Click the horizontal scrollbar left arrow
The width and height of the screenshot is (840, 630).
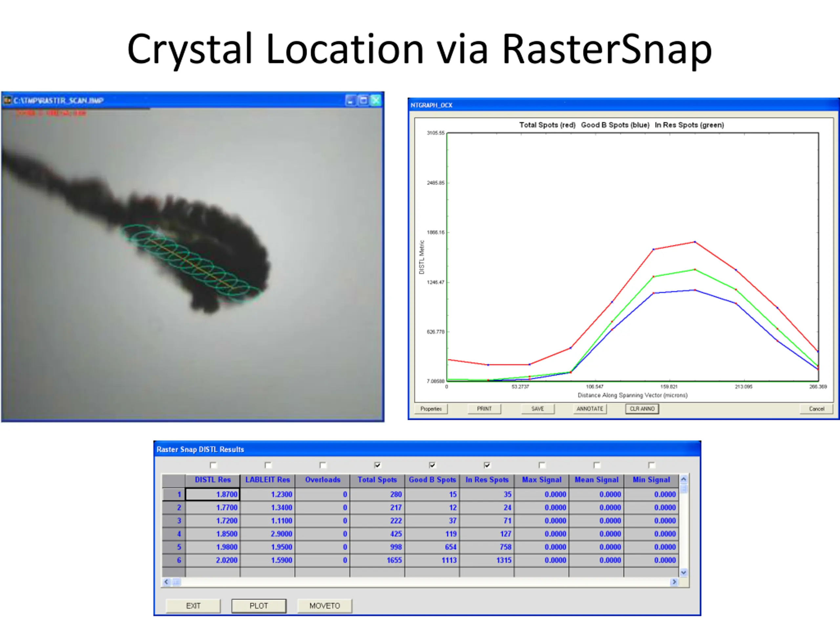pyautogui.click(x=166, y=582)
